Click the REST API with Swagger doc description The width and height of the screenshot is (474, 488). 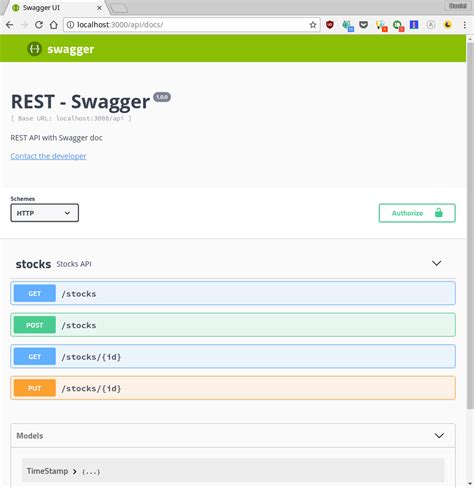tap(56, 138)
